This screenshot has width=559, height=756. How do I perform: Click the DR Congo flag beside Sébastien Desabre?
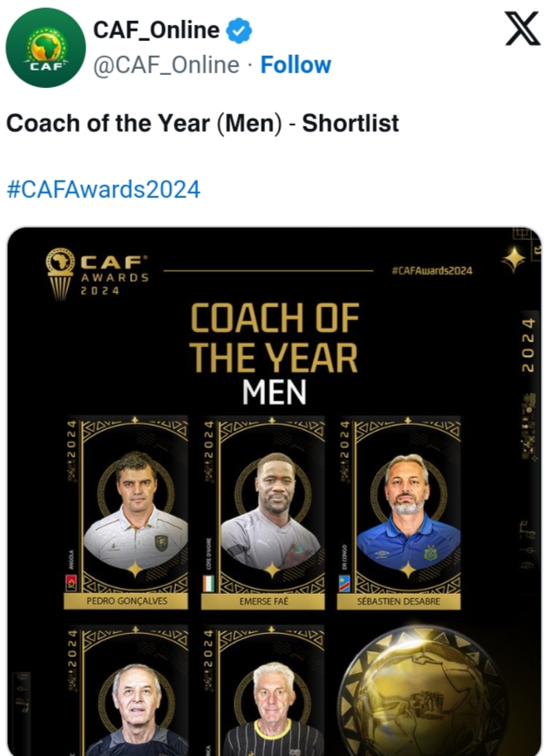pos(345,583)
